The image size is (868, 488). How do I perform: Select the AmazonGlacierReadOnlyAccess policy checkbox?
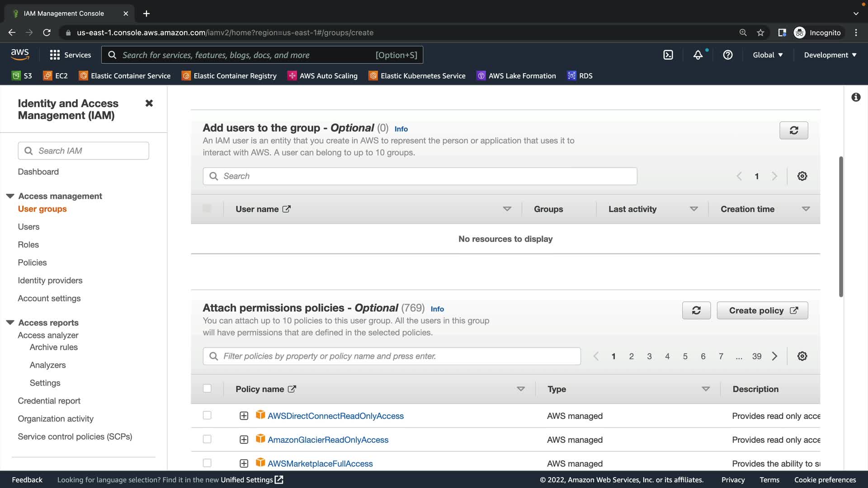coord(207,439)
